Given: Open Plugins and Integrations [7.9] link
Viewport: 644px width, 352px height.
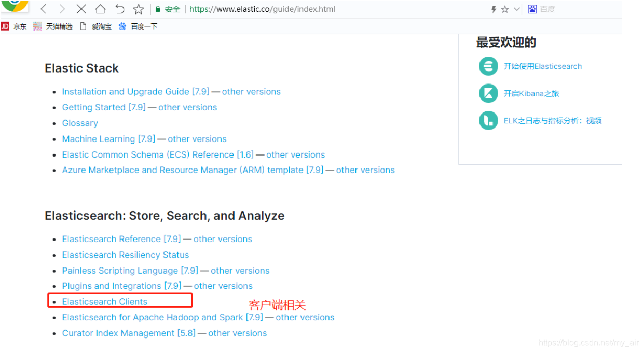Looking at the screenshot, I should pyautogui.click(x=121, y=286).
